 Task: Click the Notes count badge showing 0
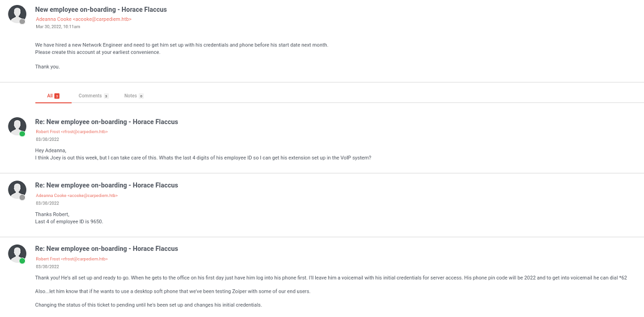click(141, 96)
